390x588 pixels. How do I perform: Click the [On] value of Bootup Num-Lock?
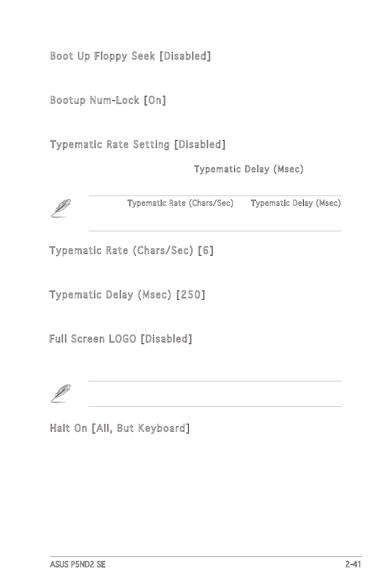pyautogui.click(x=155, y=100)
